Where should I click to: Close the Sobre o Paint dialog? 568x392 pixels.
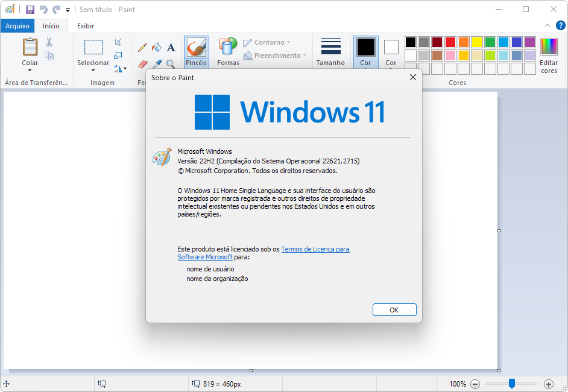(x=413, y=77)
